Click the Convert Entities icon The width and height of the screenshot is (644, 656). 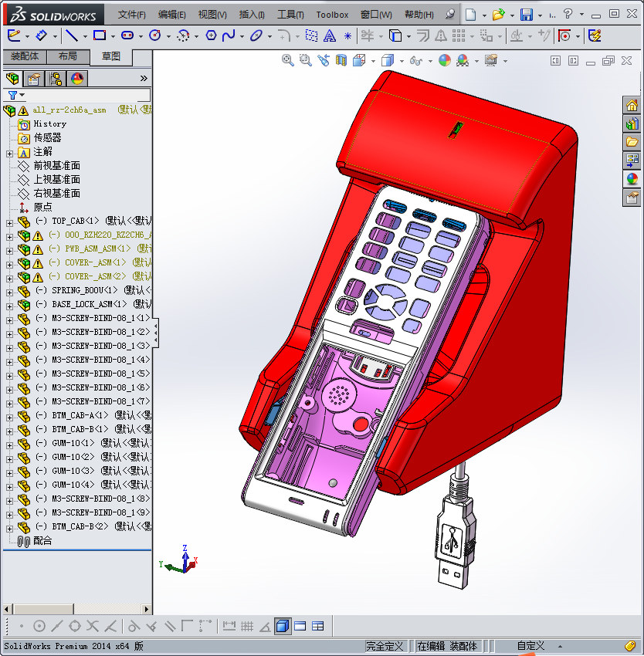click(395, 36)
